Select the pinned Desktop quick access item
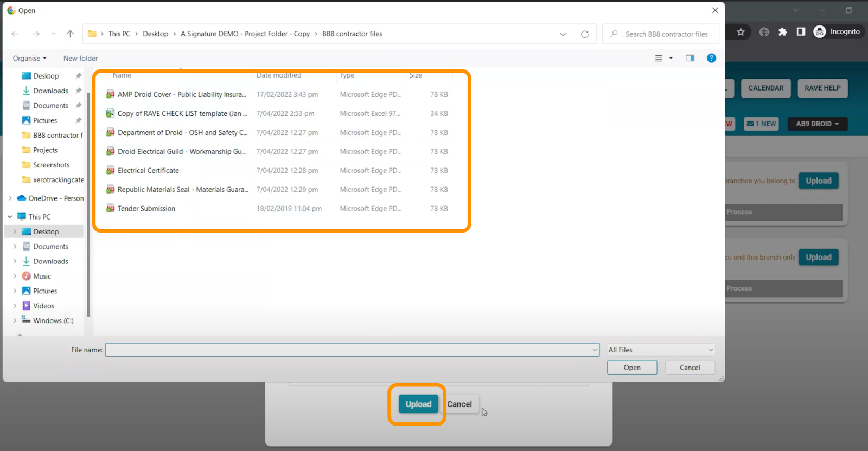The image size is (868, 451). [x=46, y=76]
